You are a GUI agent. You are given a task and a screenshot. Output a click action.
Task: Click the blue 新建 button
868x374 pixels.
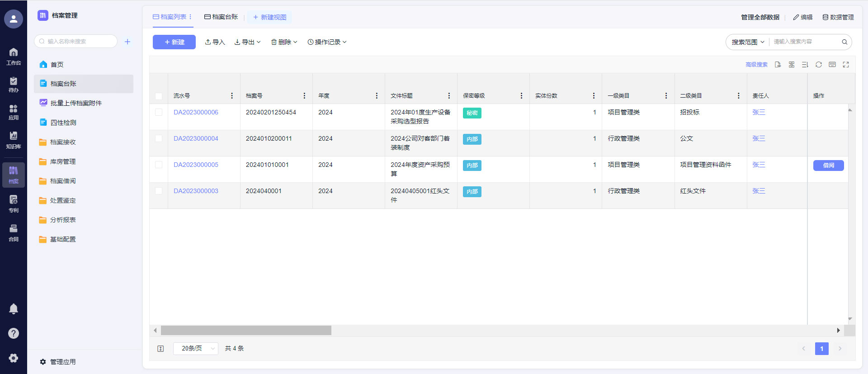point(174,42)
